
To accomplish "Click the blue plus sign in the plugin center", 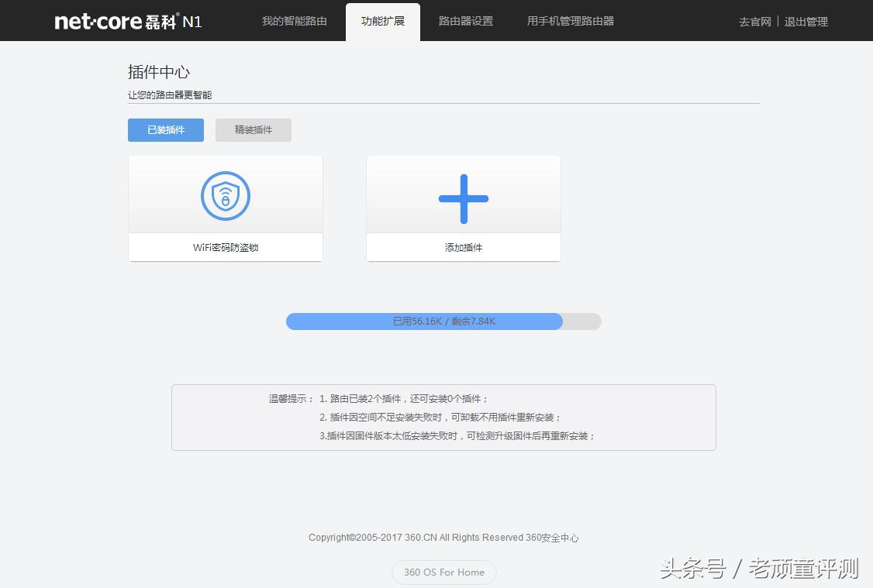I will 463,198.
